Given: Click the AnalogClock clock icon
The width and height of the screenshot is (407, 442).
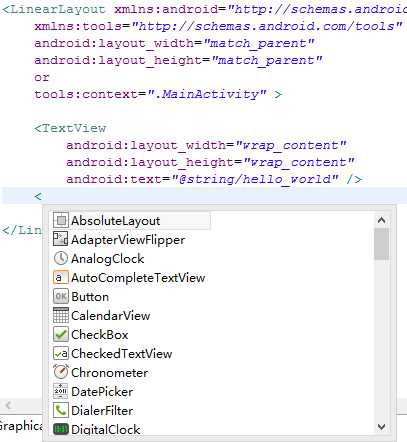Looking at the screenshot, I should pyautogui.click(x=61, y=258).
